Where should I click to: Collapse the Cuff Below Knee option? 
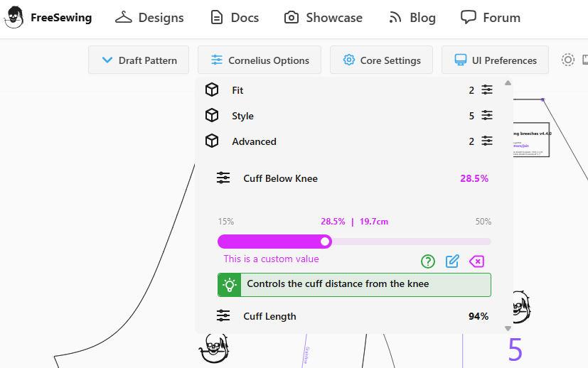(280, 178)
